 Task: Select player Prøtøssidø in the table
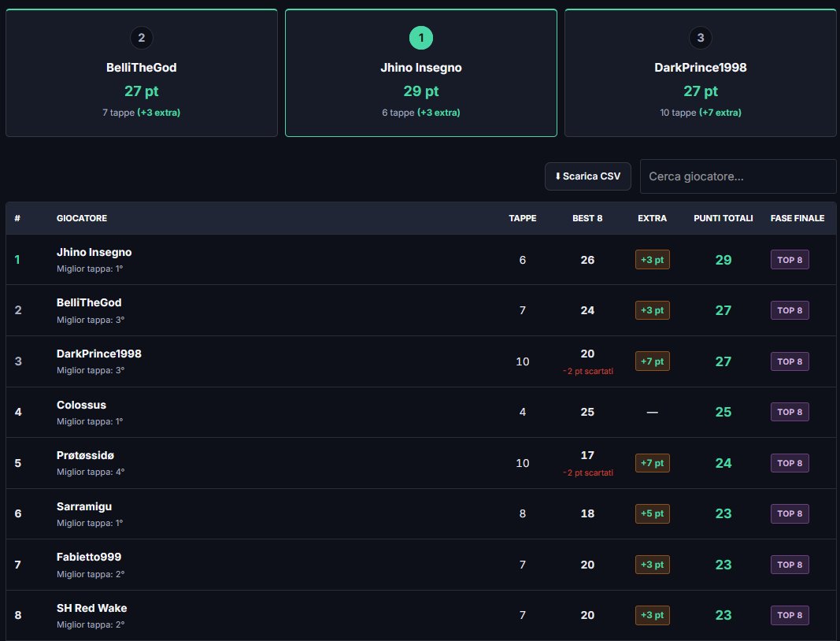(x=85, y=456)
